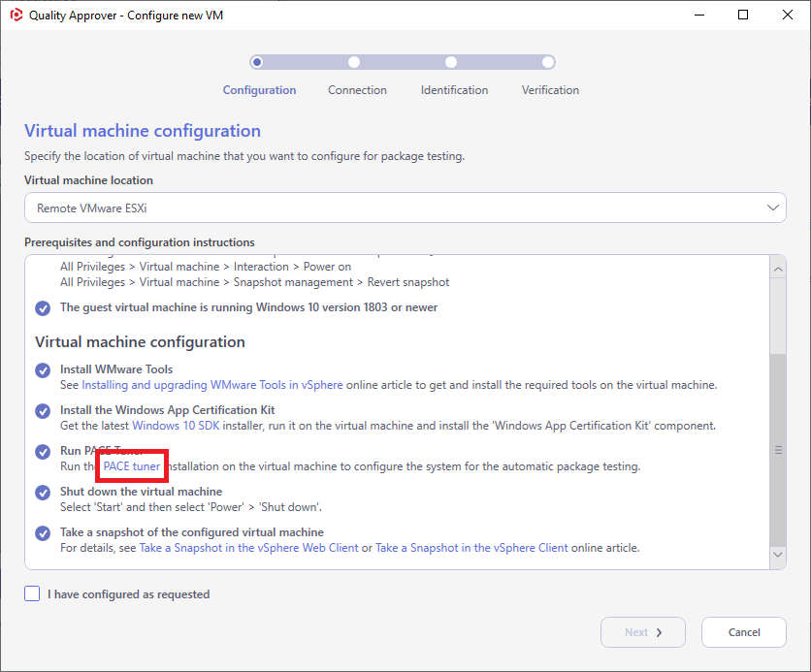Viewport: 811px width, 672px height.
Task: Maximize the Configure new VM window
Action: [x=743, y=15]
